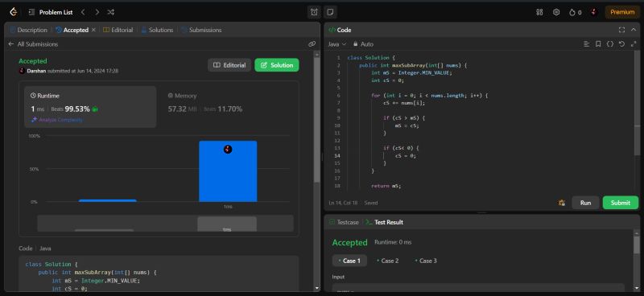The image size is (644, 296).
Task: Close the Accepted tab
Action: 93,30
